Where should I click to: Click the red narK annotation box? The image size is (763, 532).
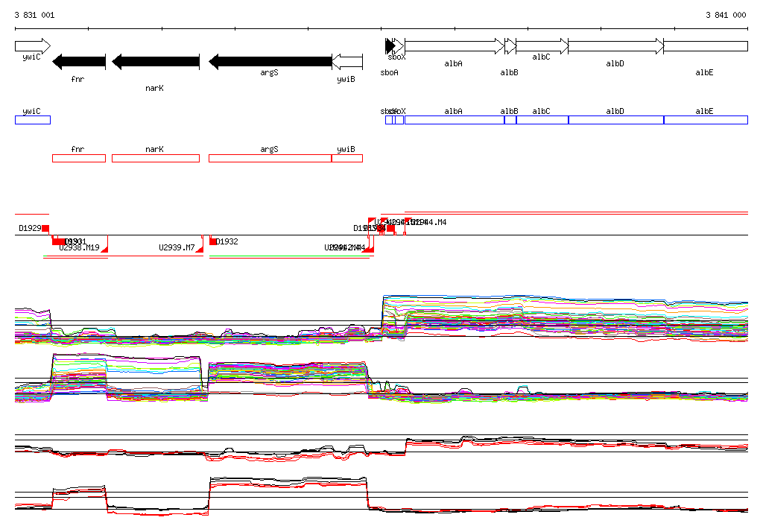(156, 158)
